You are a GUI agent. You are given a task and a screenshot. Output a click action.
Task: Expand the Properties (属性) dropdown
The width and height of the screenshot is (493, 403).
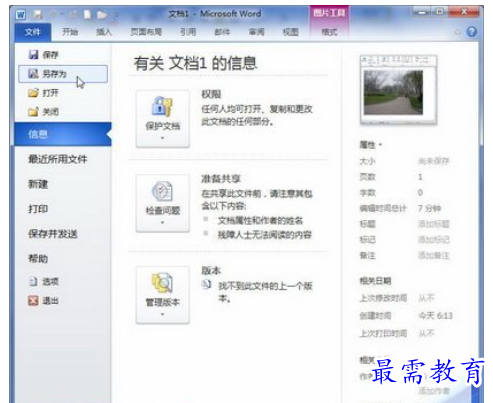click(371, 145)
